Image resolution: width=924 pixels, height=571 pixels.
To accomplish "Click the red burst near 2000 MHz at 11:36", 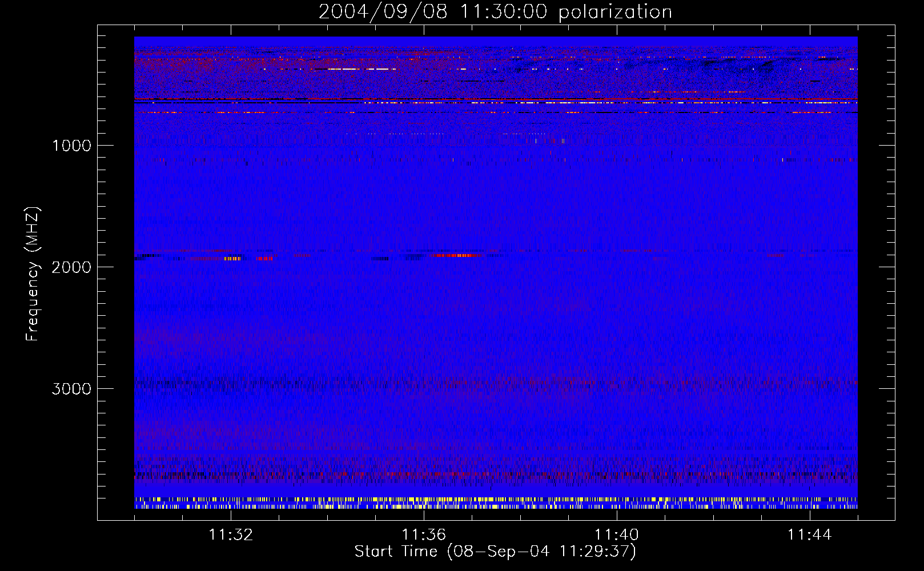I will [457, 255].
